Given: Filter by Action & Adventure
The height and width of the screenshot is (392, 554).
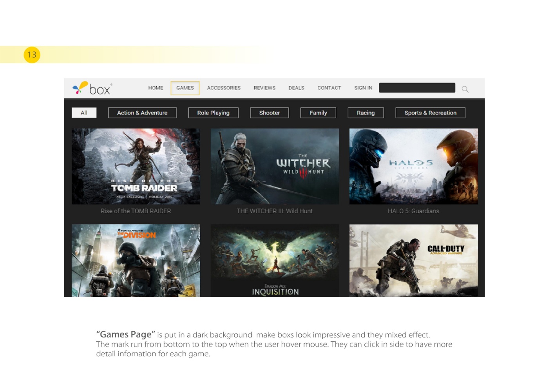Looking at the screenshot, I should (142, 113).
